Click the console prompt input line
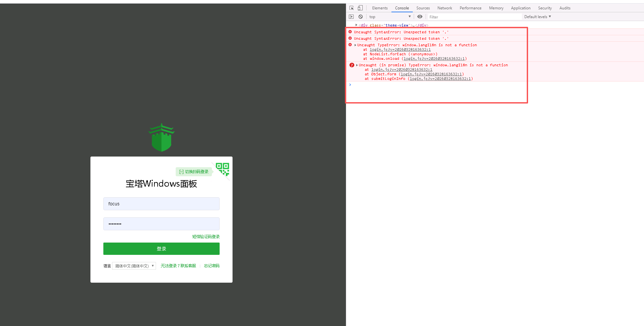644x326 pixels. coord(497,85)
